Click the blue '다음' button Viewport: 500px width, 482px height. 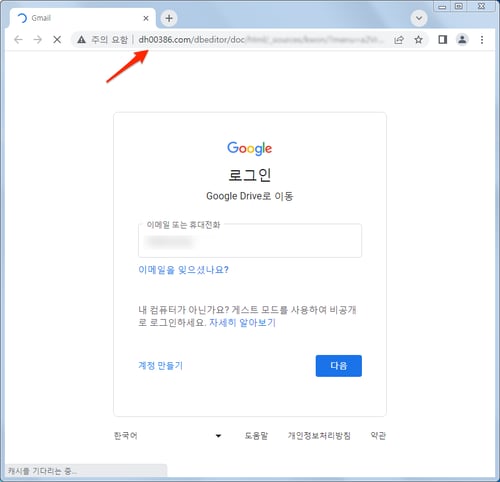339,366
